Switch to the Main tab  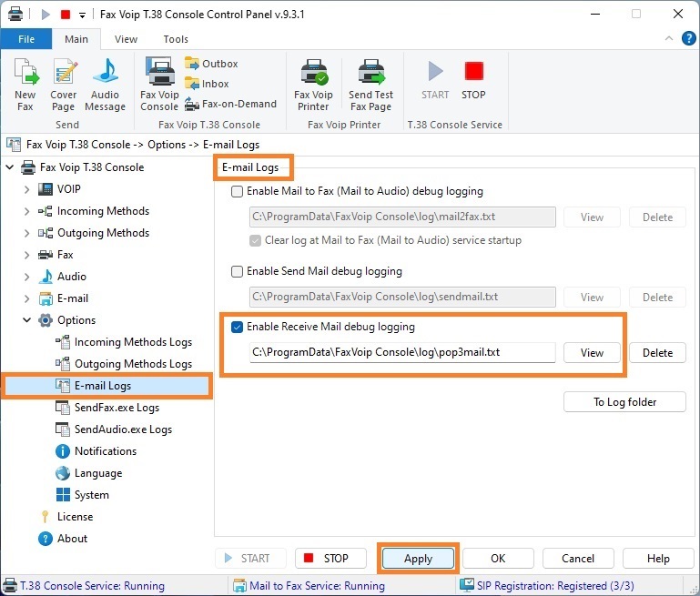[x=76, y=39]
